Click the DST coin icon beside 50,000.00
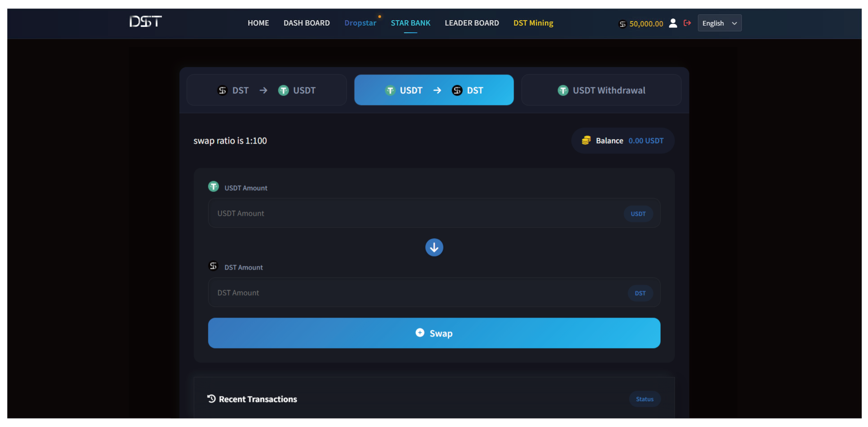This screenshot has width=868, height=427. pos(623,24)
